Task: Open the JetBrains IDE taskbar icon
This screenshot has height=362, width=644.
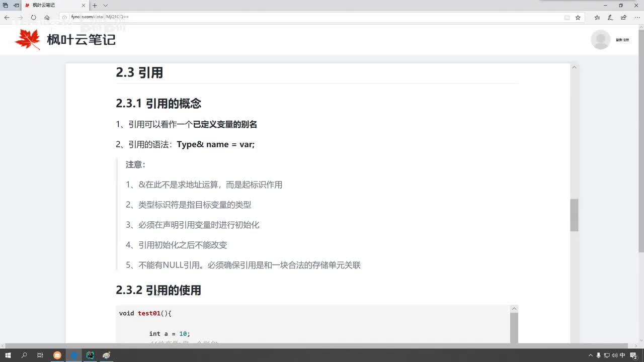Action: (90, 355)
